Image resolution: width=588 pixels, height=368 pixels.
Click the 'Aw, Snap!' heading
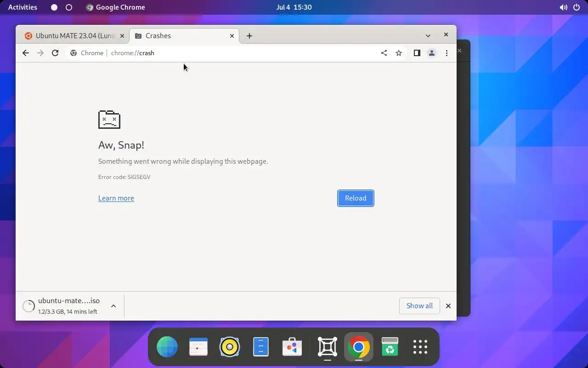tap(121, 145)
